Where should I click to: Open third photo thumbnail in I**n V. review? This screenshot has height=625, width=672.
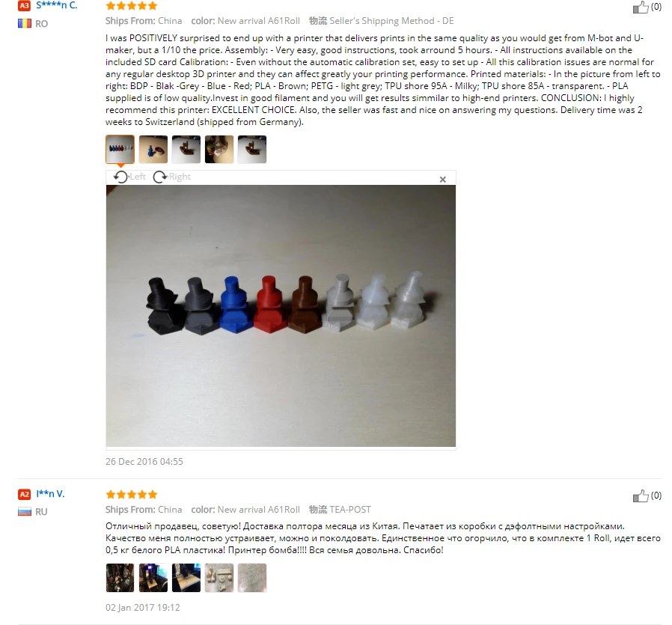(186, 578)
